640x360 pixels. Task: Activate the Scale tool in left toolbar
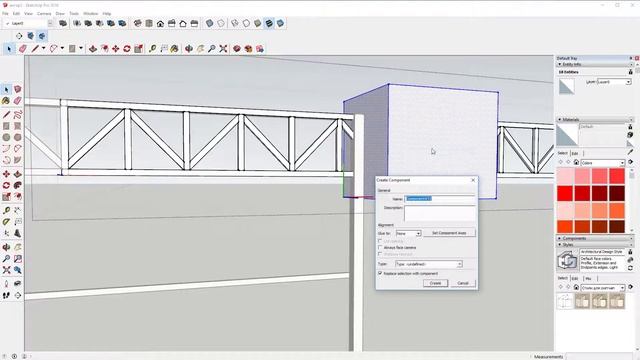point(6,197)
